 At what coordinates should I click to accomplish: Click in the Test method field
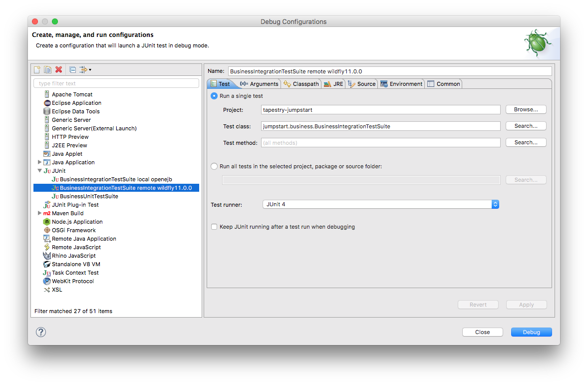coord(380,143)
